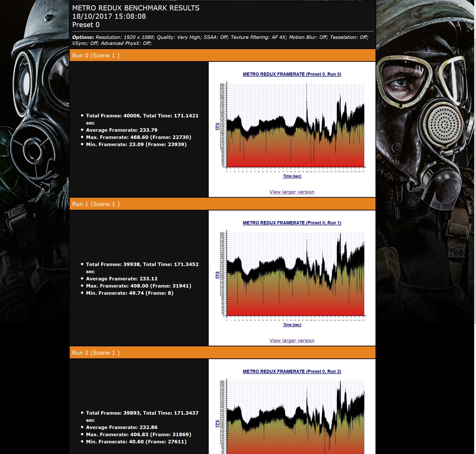Click METRO REDUX FRAMERATE (Preset 0, Run 0) title
This screenshot has height=454, width=476.
292,74
